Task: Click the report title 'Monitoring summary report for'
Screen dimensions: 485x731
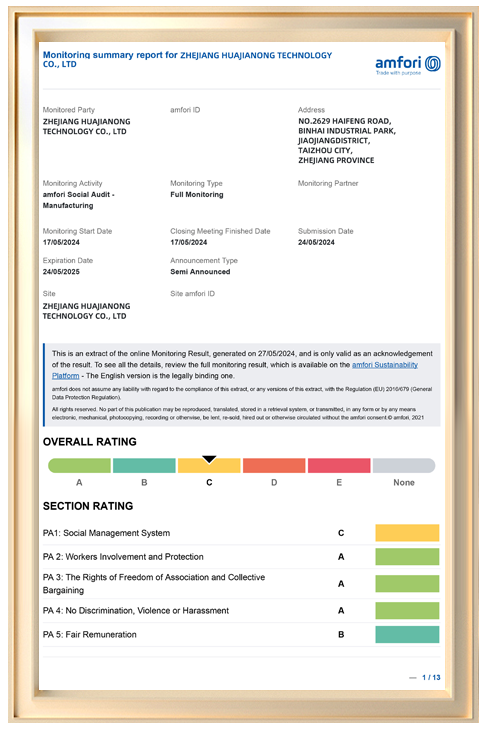Action: click(111, 55)
